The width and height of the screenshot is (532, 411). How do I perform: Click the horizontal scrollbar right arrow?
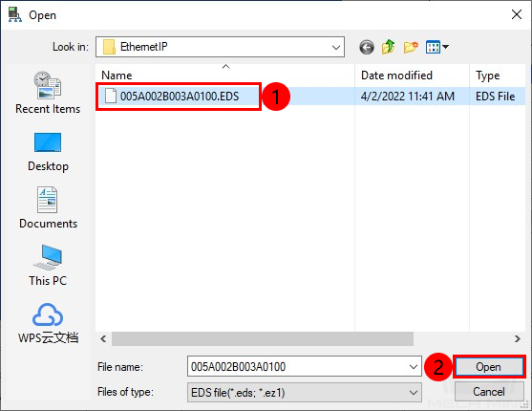(517, 338)
